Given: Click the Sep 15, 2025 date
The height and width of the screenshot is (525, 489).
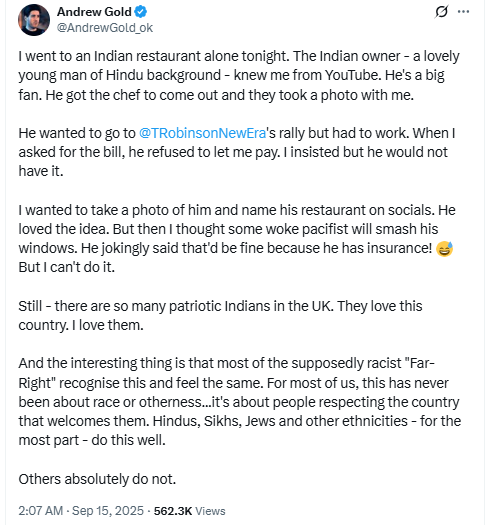Looking at the screenshot, I should pos(108,511).
